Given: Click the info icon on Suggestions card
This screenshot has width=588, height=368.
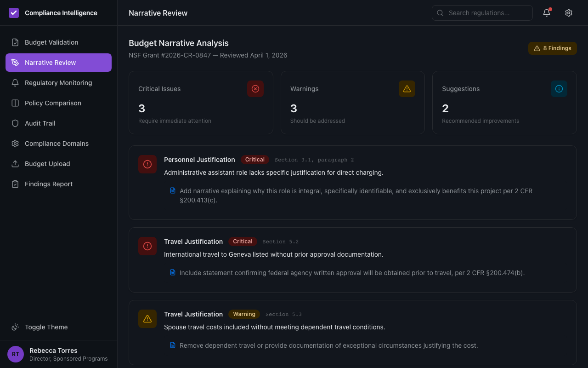Looking at the screenshot, I should tap(559, 89).
